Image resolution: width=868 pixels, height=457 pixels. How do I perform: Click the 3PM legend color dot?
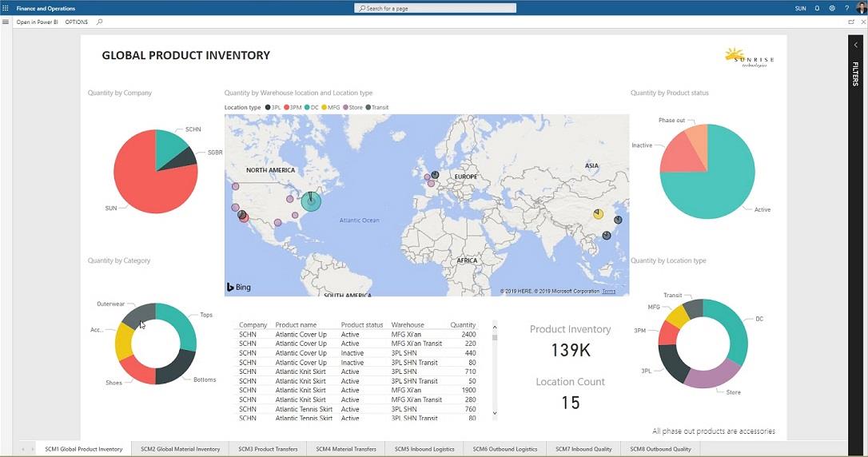click(x=287, y=107)
